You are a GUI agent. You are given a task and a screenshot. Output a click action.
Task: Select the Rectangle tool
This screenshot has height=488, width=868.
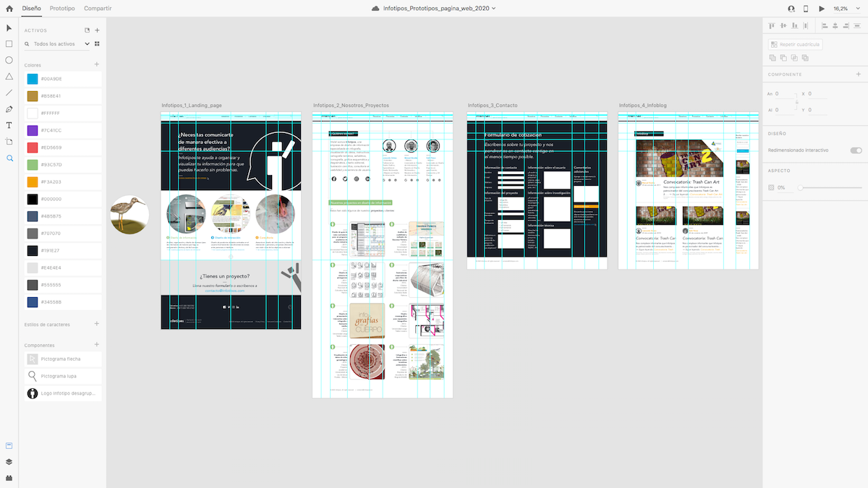point(9,44)
